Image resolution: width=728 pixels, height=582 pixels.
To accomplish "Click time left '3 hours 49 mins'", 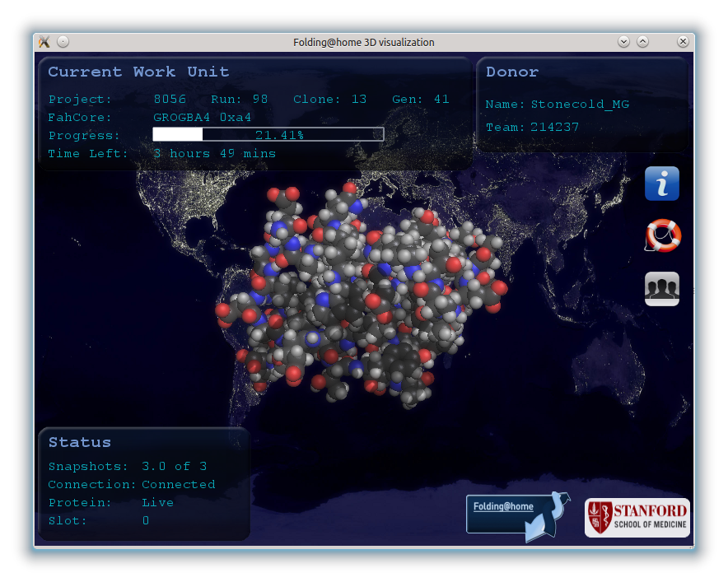I will (214, 154).
